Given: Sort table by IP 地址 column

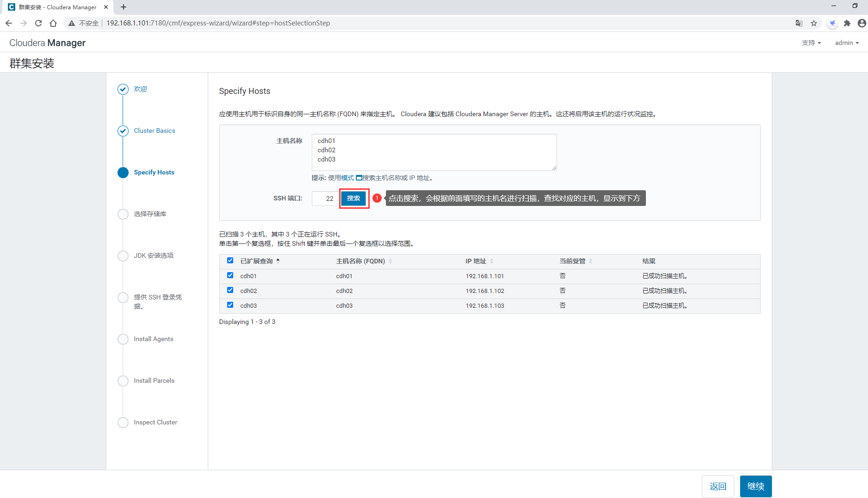Looking at the screenshot, I should 479,261.
